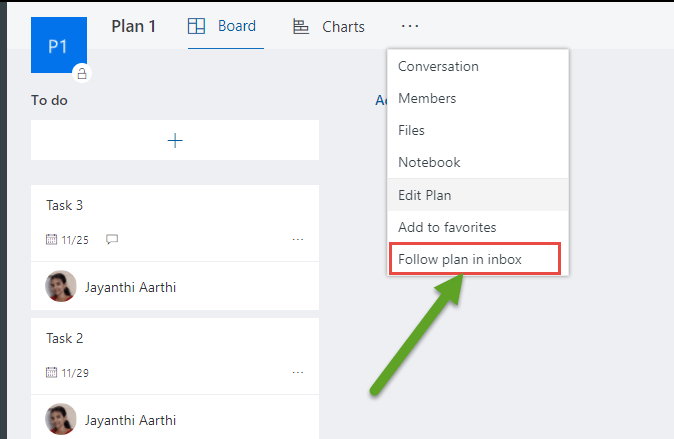Open the Task 3 more options ellipsis
Viewport: 674px width, 439px height.
[297, 240]
